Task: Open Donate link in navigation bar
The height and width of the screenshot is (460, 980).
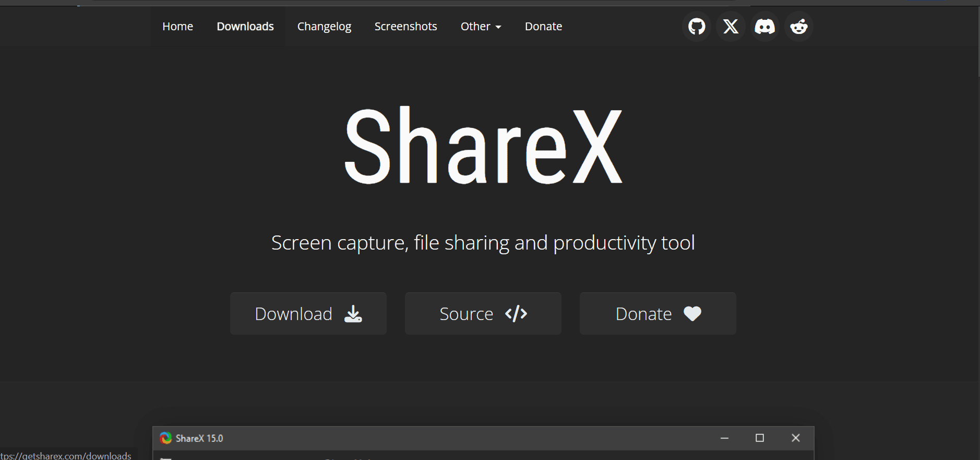Action: (543, 26)
